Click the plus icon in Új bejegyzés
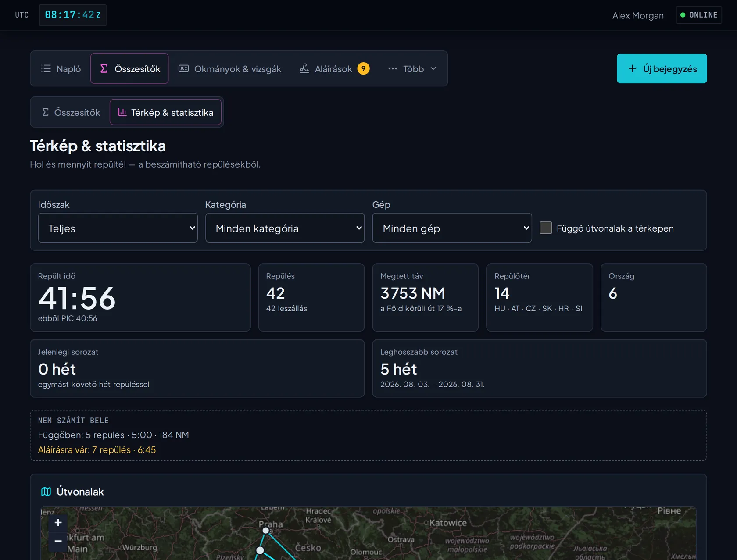The width and height of the screenshot is (737, 560). click(x=632, y=68)
